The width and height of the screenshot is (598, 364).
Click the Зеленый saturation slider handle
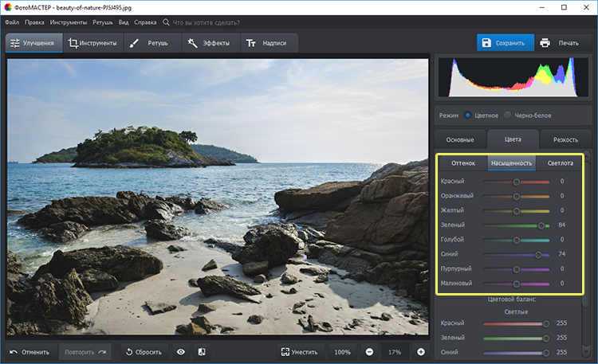coord(541,225)
